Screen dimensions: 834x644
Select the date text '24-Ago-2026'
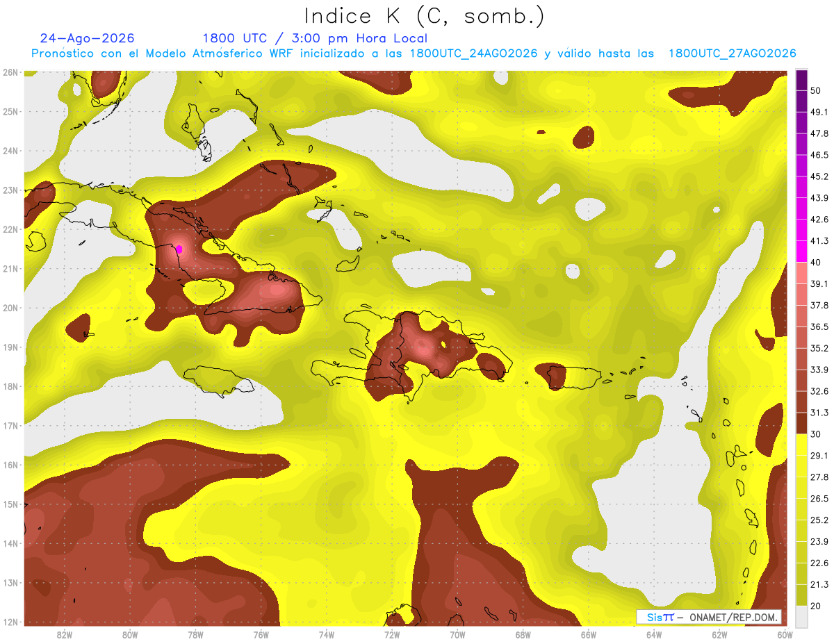tap(88, 38)
